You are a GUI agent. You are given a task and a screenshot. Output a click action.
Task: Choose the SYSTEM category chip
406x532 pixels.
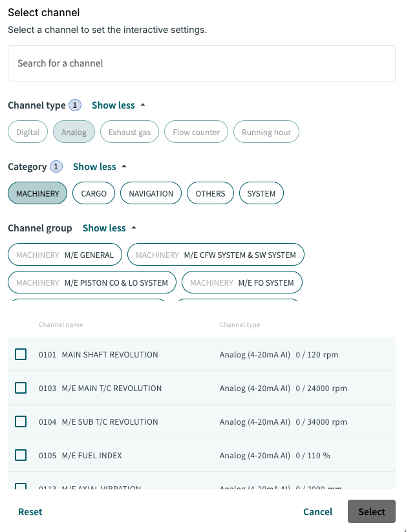[x=261, y=193]
